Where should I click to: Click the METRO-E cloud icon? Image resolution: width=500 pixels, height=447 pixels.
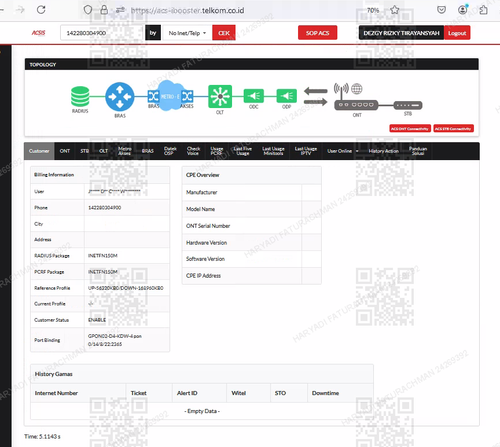tap(170, 96)
